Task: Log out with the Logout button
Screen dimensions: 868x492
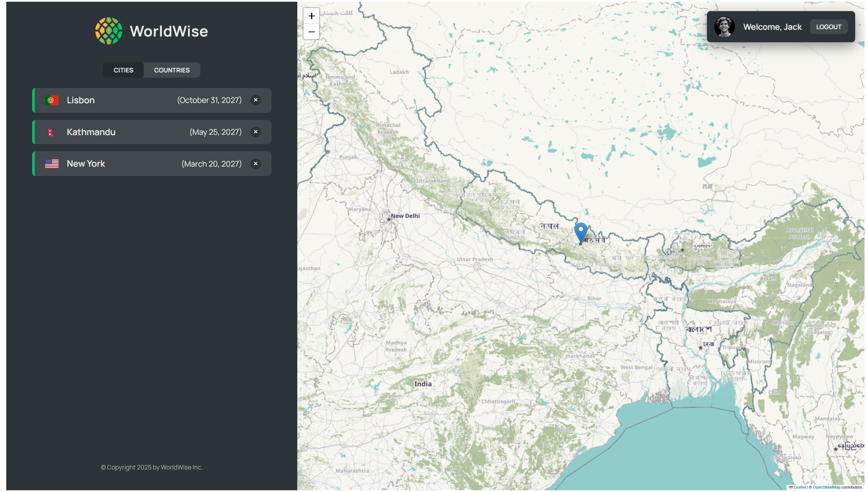Action: [x=828, y=27]
